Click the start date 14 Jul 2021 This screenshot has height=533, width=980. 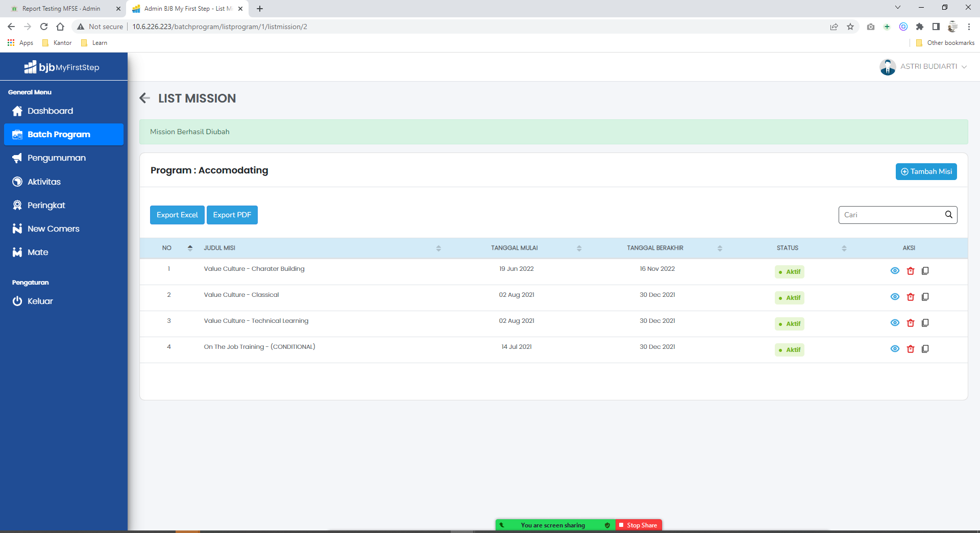(x=517, y=347)
